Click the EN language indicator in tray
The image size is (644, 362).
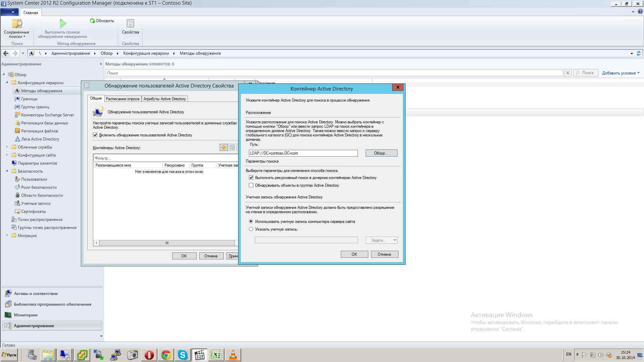click(x=569, y=354)
